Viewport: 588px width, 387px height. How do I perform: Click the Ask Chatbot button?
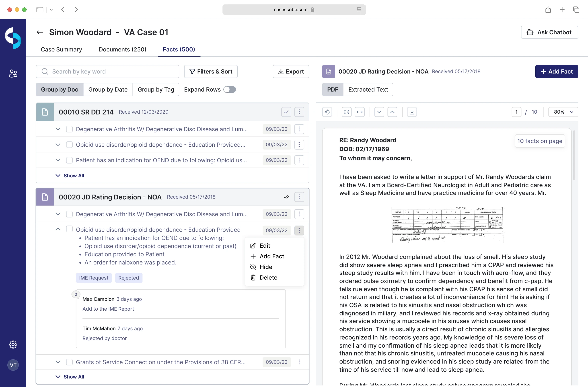point(549,32)
